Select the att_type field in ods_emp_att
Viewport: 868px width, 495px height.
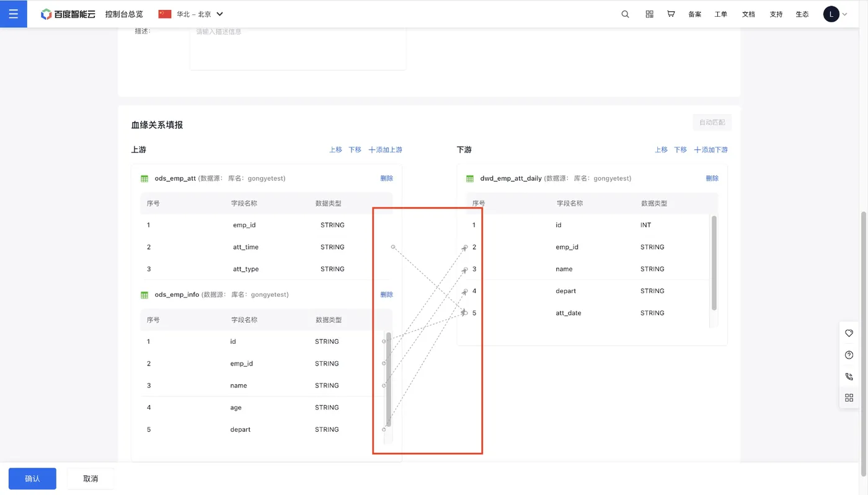[246, 269]
